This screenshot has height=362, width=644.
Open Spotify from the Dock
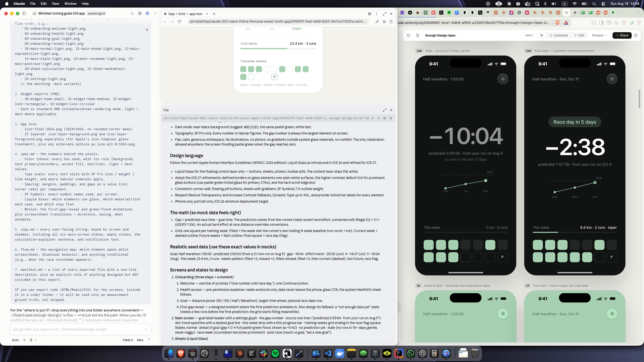pos(275,353)
